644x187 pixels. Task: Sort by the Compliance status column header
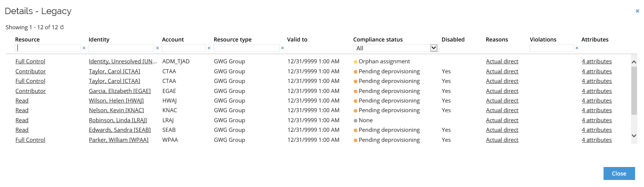pyautogui.click(x=378, y=40)
